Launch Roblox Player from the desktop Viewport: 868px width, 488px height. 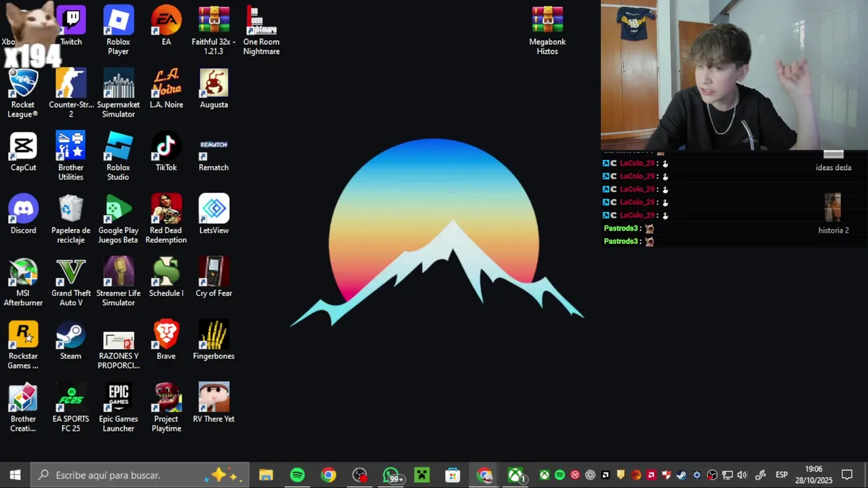[118, 30]
